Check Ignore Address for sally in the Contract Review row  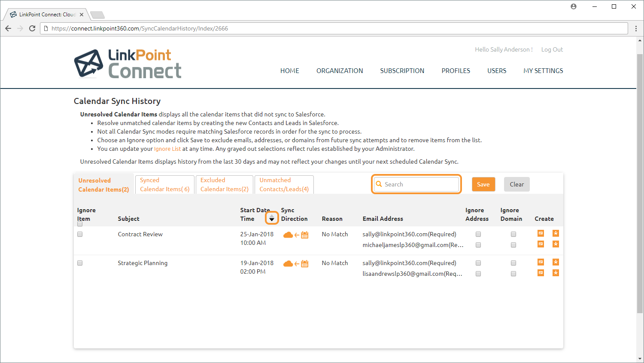point(478,234)
